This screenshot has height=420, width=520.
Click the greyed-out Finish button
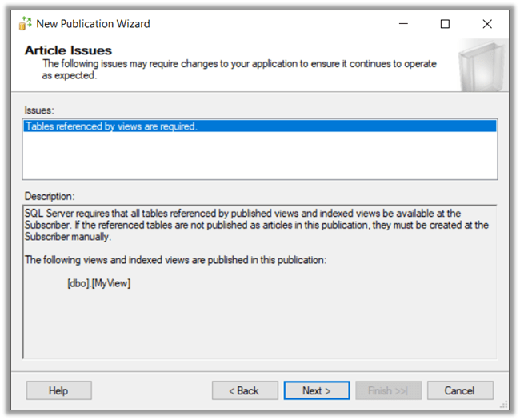coord(388,390)
